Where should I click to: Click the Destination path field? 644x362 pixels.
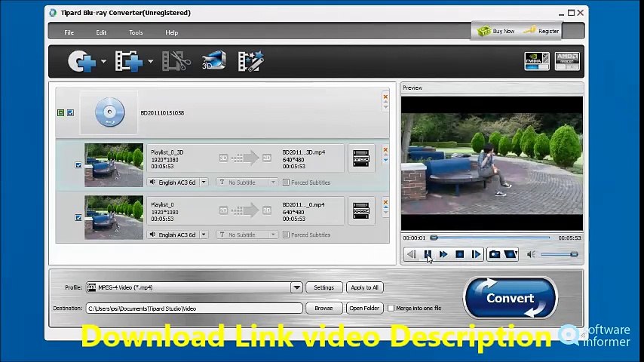click(x=194, y=308)
